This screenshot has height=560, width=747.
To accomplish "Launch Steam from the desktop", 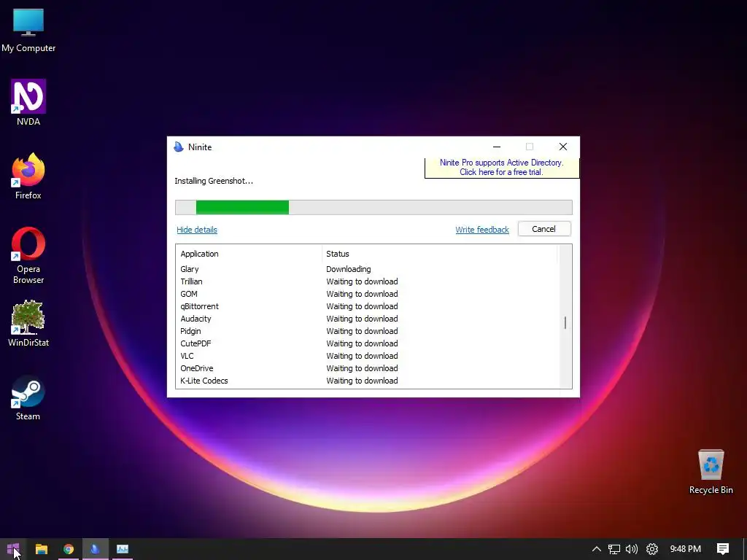I will click(x=28, y=398).
